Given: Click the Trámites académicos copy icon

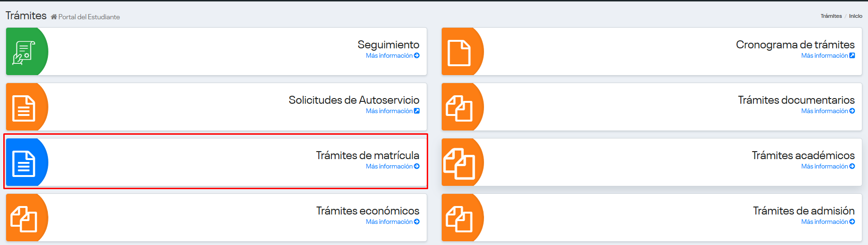Looking at the screenshot, I should click(459, 163).
